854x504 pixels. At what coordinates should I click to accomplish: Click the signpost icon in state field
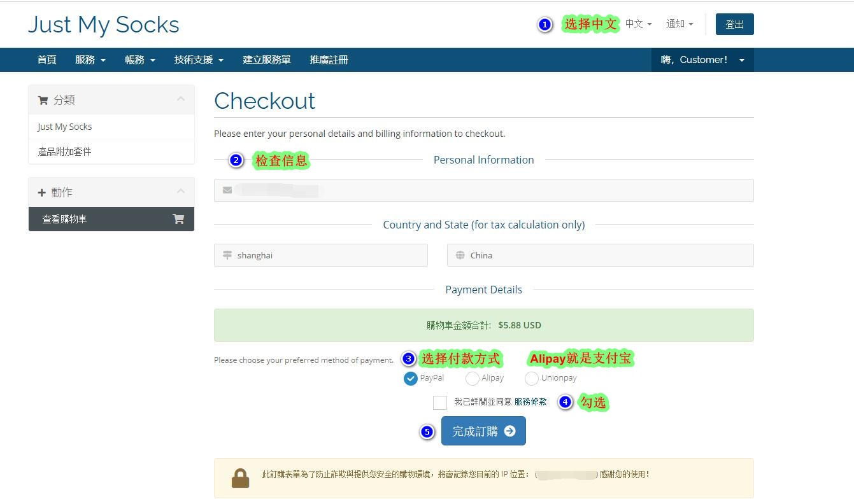click(227, 255)
